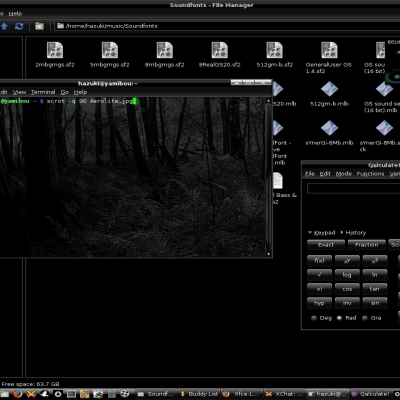Click the x^y power button
400x400 pixels.
pyautogui.click(x=347, y=261)
